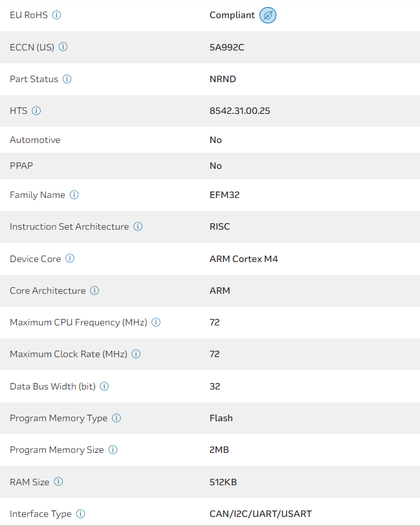
Task: Show Data Bus Width info icon
Action: [104, 386]
